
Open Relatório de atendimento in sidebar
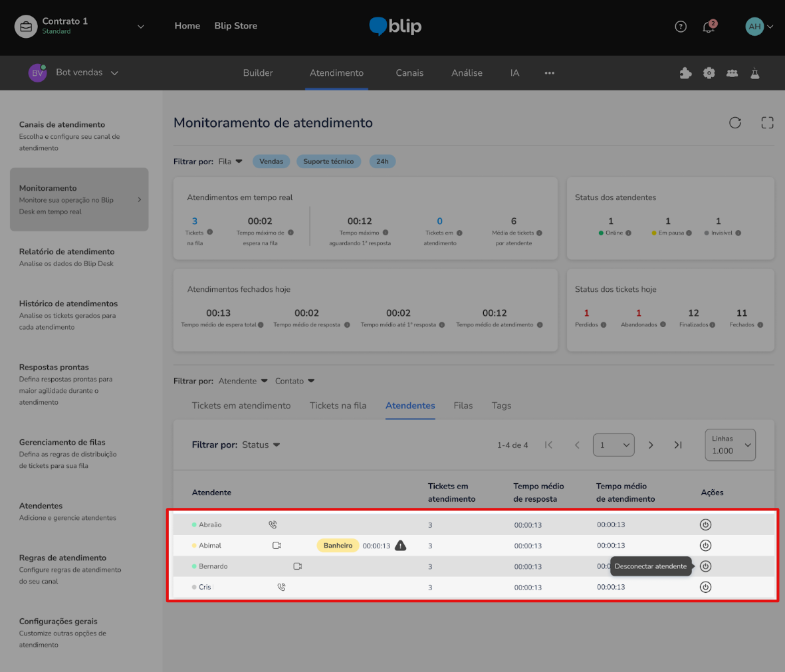[66, 252]
